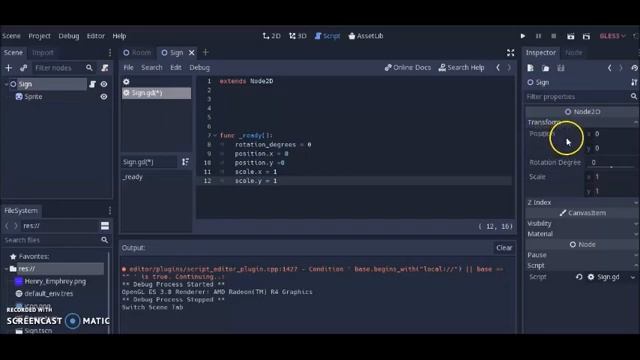The image size is (640, 360).
Task: Open FileSystem dock options menu
Action: tap(110, 211)
